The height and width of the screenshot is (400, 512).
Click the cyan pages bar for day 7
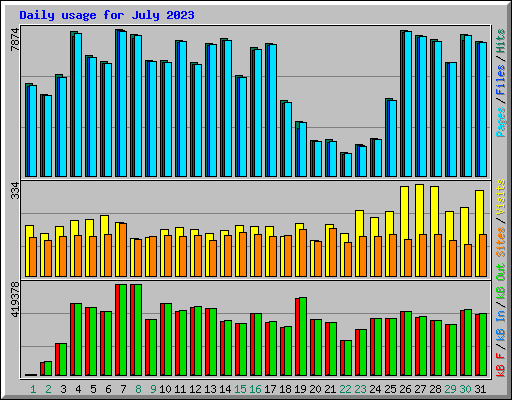coord(123,104)
